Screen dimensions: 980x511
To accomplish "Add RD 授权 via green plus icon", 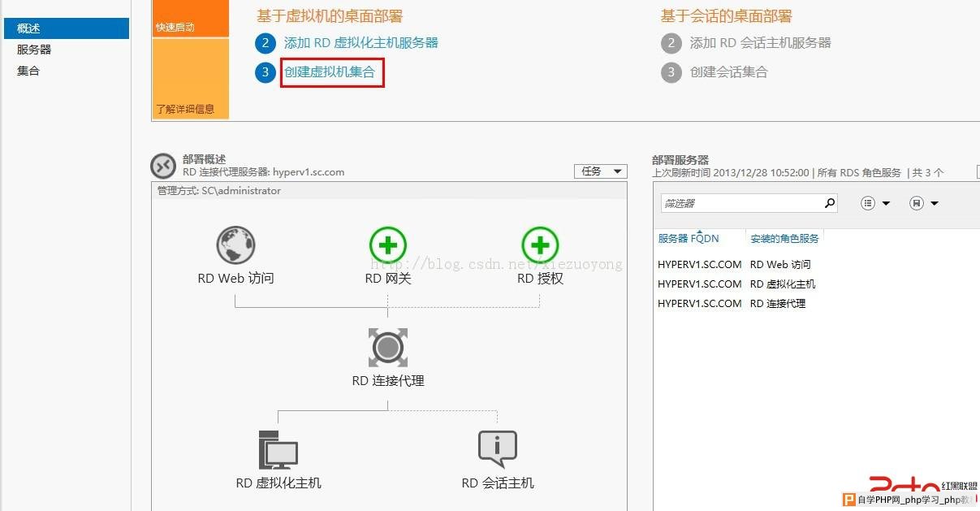I will tap(540, 245).
